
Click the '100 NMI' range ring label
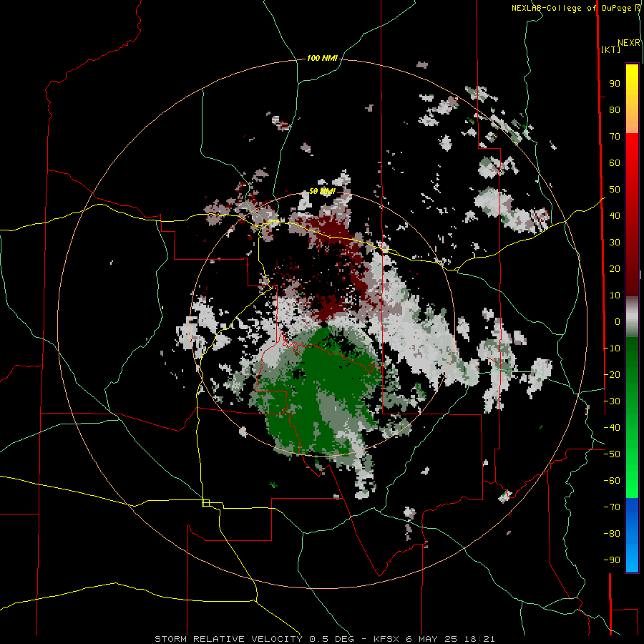[322, 59]
